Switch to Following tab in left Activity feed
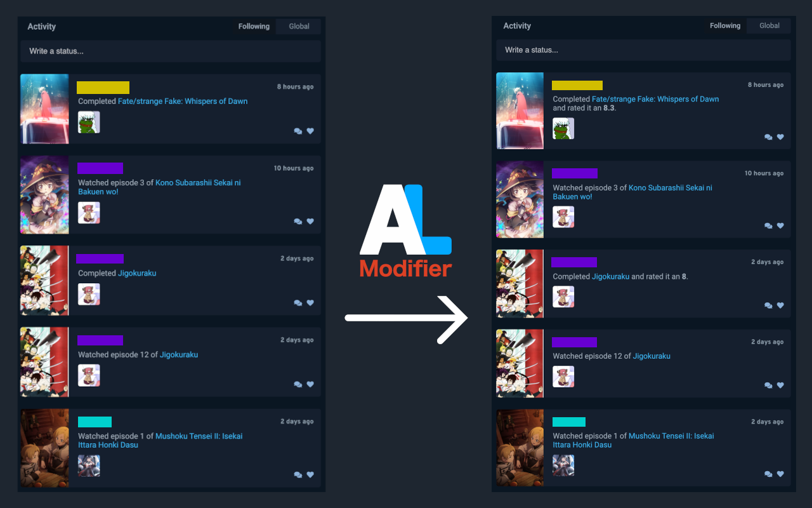This screenshot has height=508, width=812. [254, 27]
